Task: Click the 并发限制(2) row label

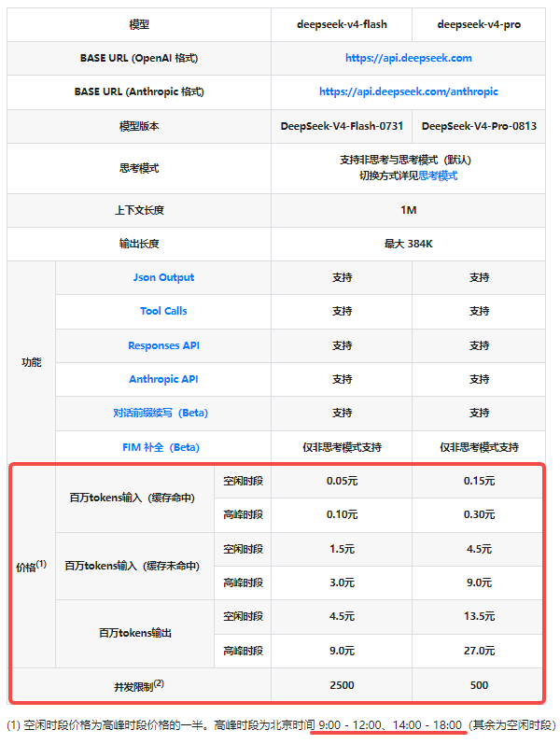Action: coord(139,685)
